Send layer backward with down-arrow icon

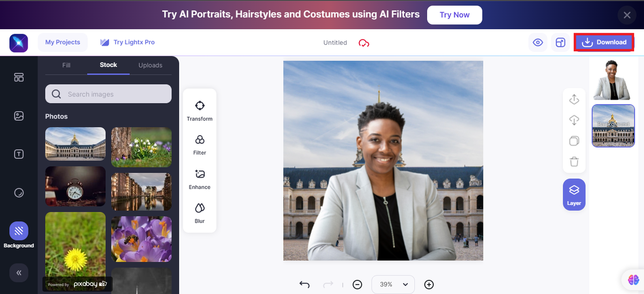pyautogui.click(x=574, y=120)
